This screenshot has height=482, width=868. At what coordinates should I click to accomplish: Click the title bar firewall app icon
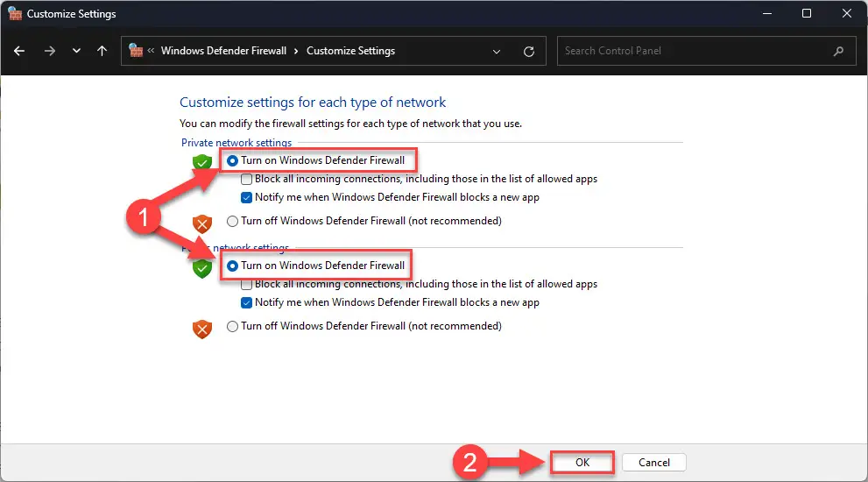pos(15,13)
